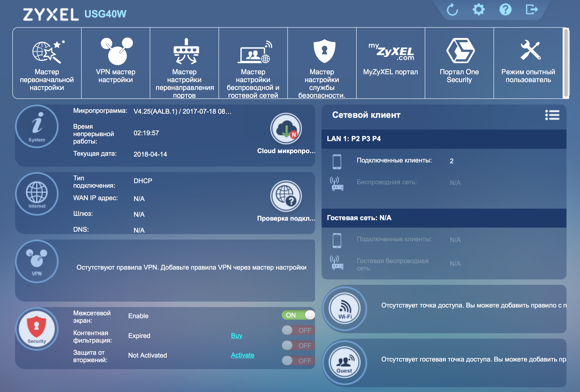Click firmware version V4.25(AALB.1) text
The image size is (580, 392).
(182, 111)
